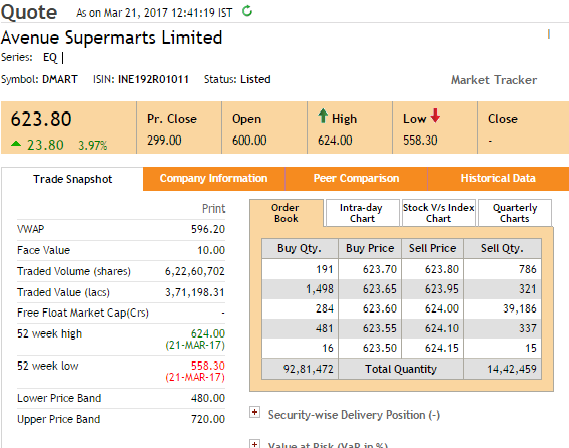
Task: Select the ISIN code INE192R01011
Action: 153,79
